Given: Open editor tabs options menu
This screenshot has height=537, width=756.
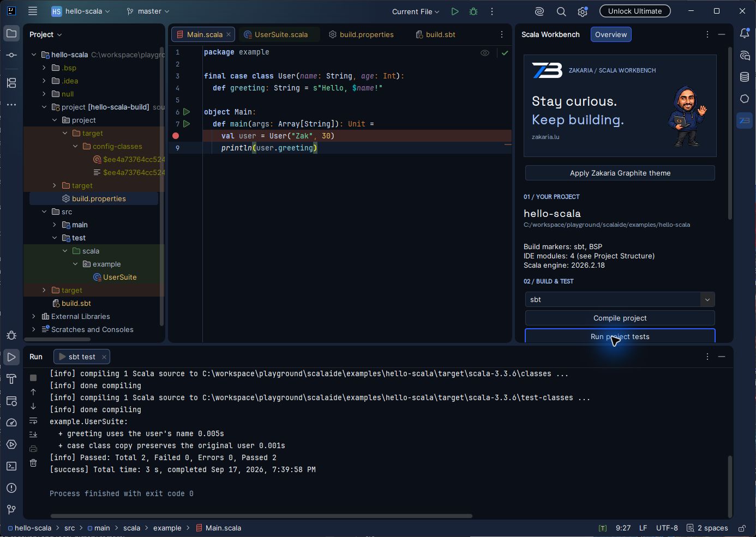Looking at the screenshot, I should [502, 34].
